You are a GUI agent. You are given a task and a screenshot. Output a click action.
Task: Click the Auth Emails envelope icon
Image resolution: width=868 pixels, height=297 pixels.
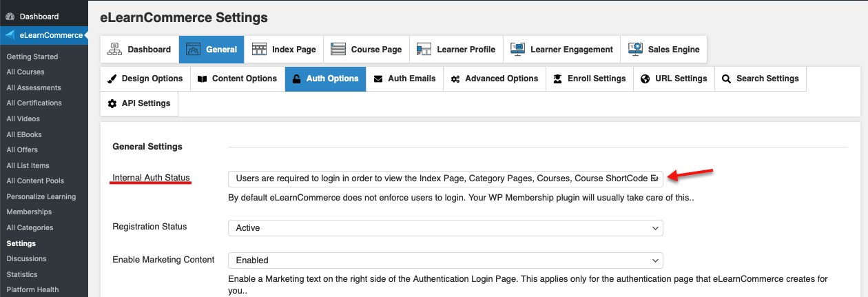click(x=378, y=79)
